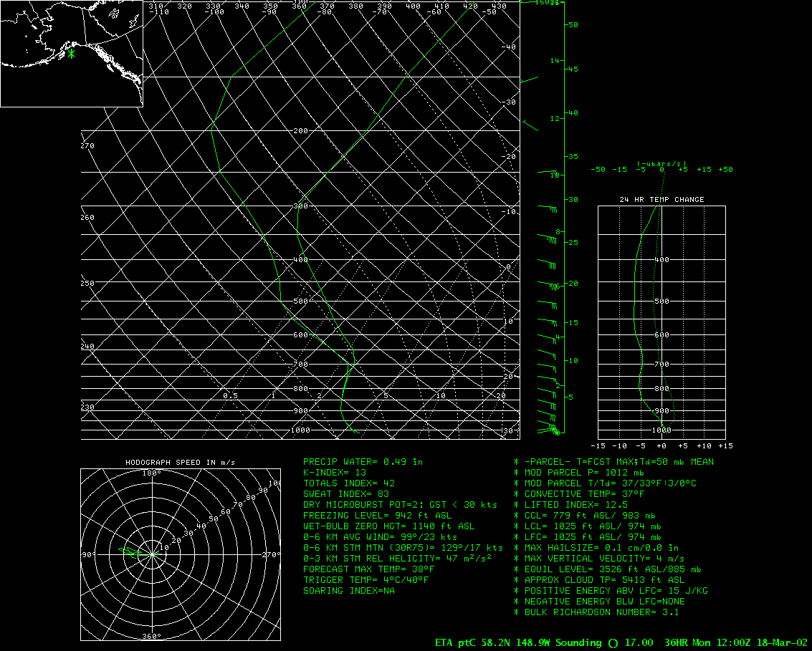This screenshot has height=651, width=812.
Task: Click the '17.00' value in the footer
Action: tap(639, 642)
